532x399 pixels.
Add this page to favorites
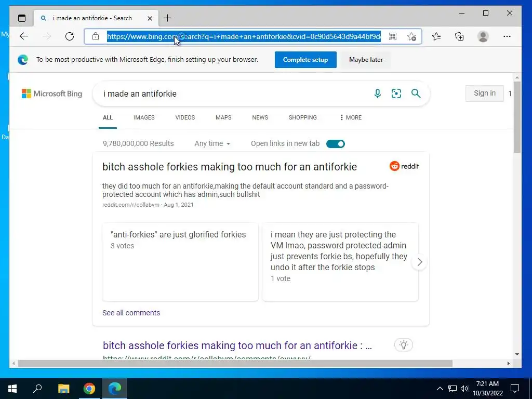click(x=411, y=36)
